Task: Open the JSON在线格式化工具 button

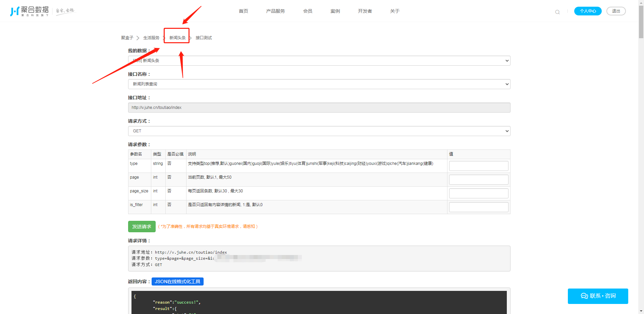Action: point(177,281)
